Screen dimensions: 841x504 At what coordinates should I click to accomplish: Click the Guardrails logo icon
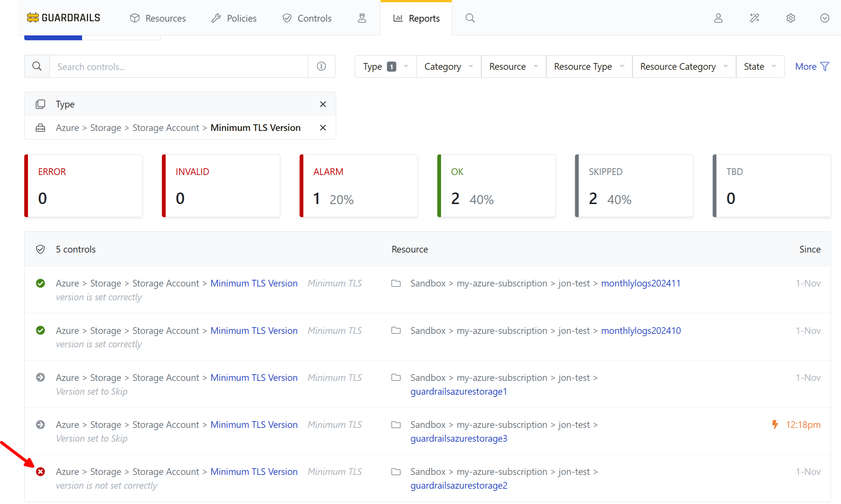[x=33, y=18]
